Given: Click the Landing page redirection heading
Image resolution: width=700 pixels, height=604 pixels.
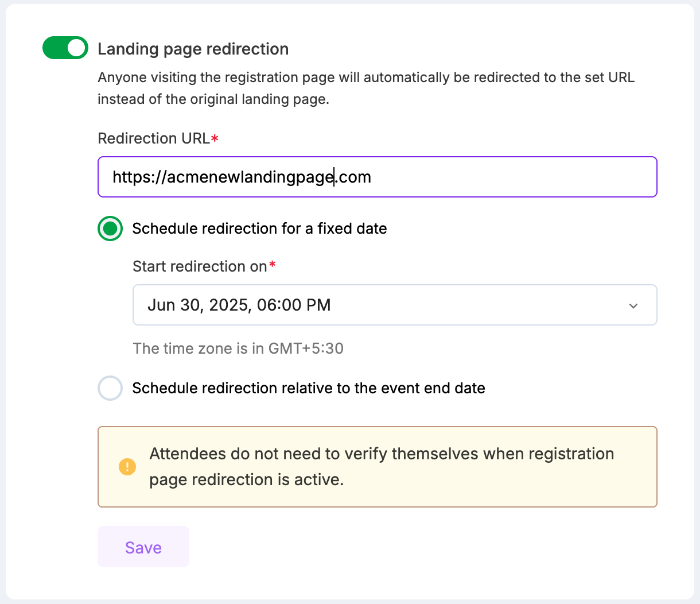Looking at the screenshot, I should pyautogui.click(x=193, y=49).
